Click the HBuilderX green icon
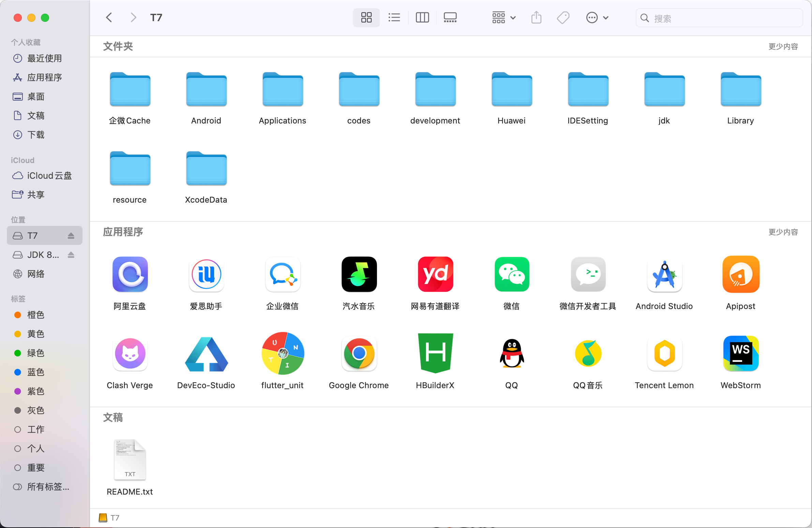812x528 pixels. click(x=435, y=353)
